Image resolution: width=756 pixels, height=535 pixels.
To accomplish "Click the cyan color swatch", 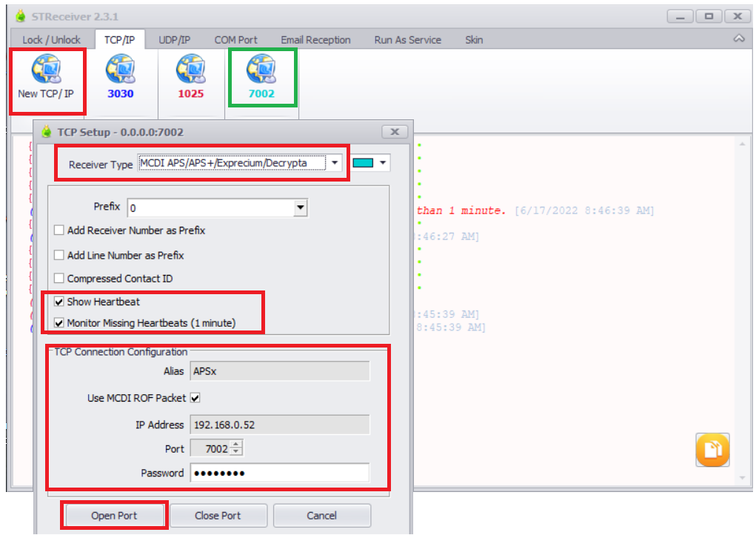I will coord(363,162).
